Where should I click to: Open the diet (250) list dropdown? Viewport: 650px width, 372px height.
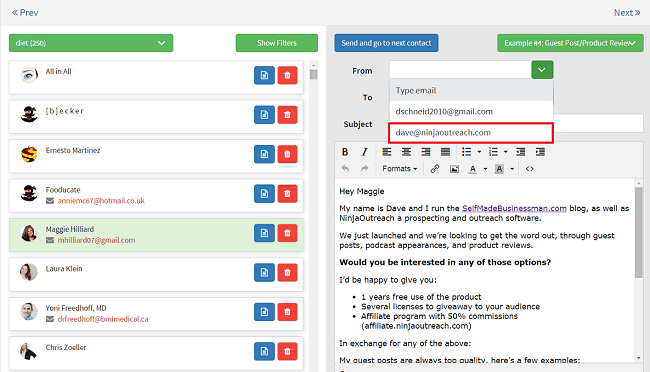91,43
